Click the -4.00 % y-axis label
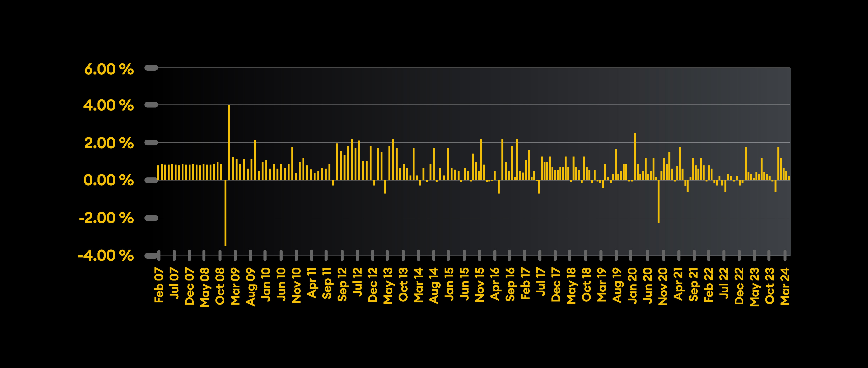 (x=106, y=256)
